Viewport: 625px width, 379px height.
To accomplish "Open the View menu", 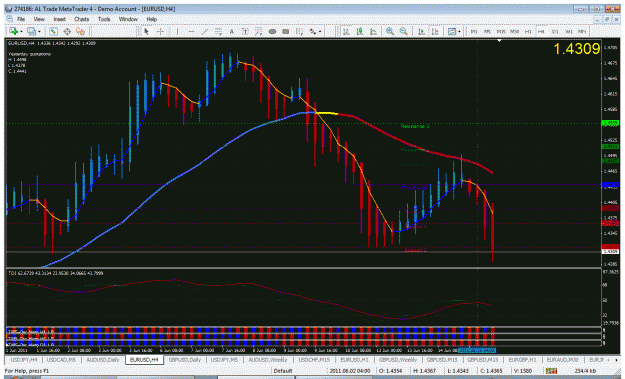I will (x=39, y=19).
